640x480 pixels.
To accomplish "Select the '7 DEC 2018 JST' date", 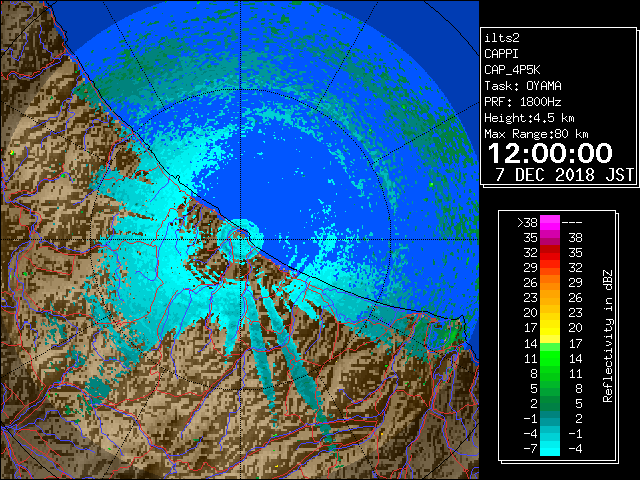I will click(565, 175).
